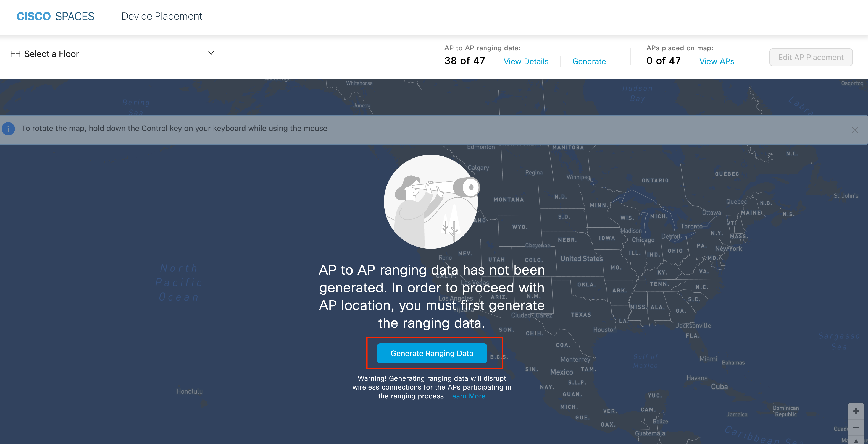Open the View APs link
Screen dimensions: 868x444
[716, 61]
